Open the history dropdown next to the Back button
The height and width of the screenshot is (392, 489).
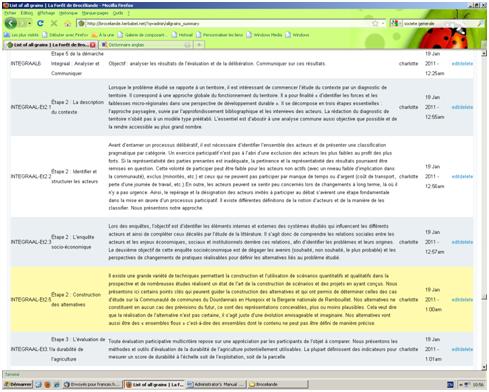tap(29, 23)
